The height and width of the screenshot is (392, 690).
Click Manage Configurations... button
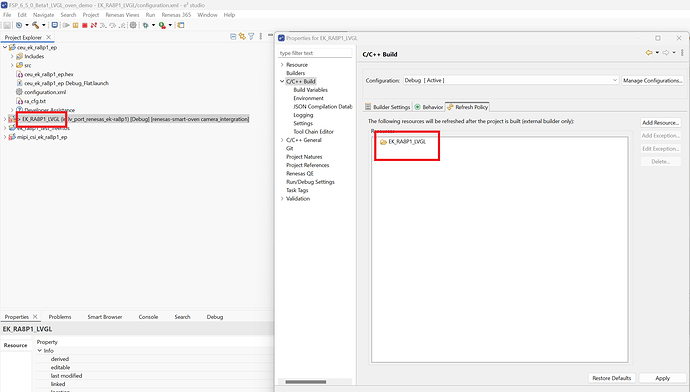click(653, 81)
